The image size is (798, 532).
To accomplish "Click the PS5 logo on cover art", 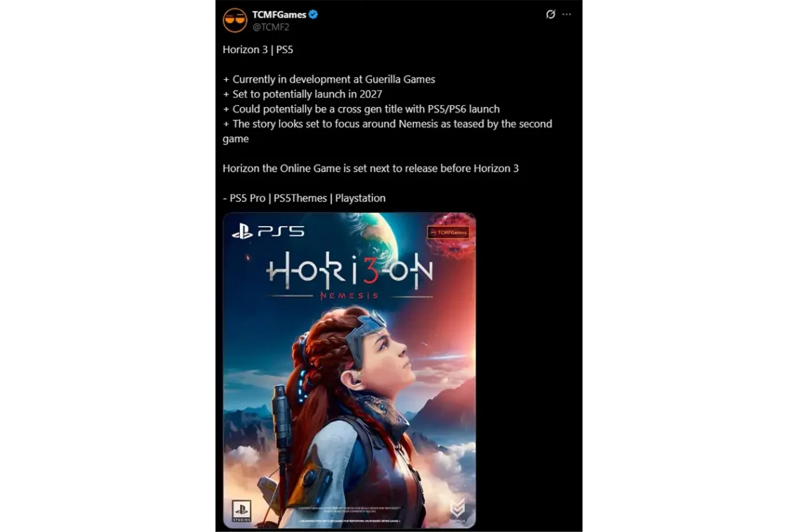I will 268,232.
